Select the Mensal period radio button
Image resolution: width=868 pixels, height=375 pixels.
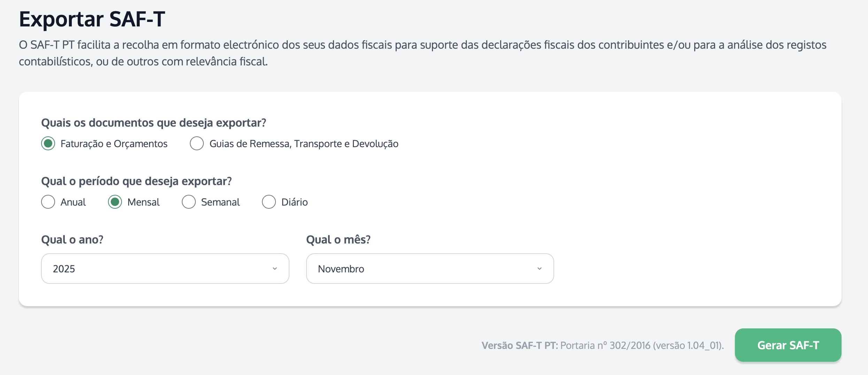tap(115, 202)
